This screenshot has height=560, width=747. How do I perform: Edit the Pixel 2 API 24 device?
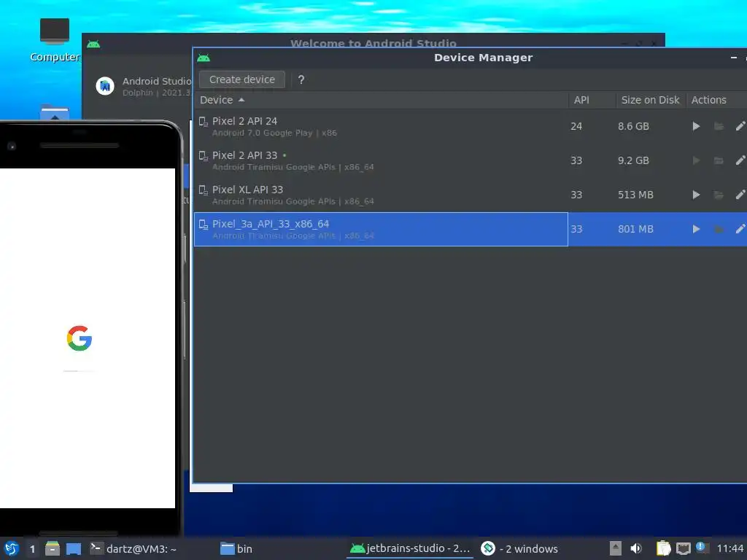coord(740,126)
